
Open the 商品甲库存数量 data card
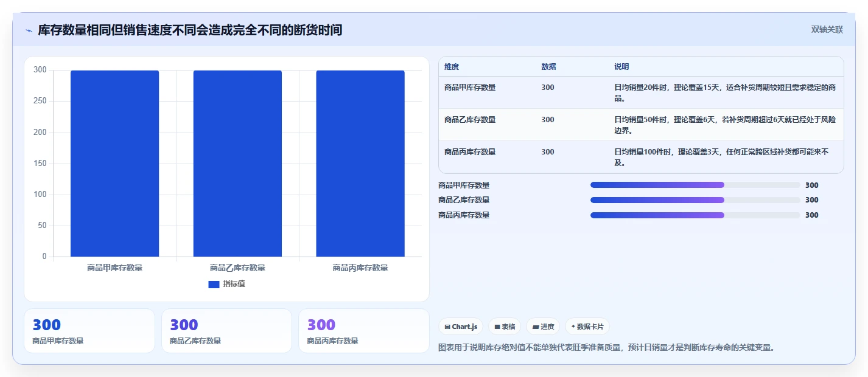(x=89, y=331)
